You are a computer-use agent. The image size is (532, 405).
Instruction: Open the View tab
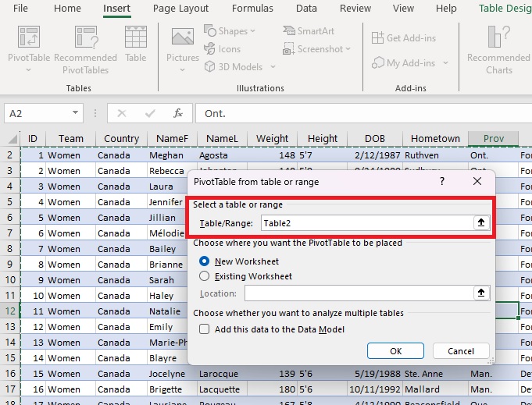tap(403, 8)
